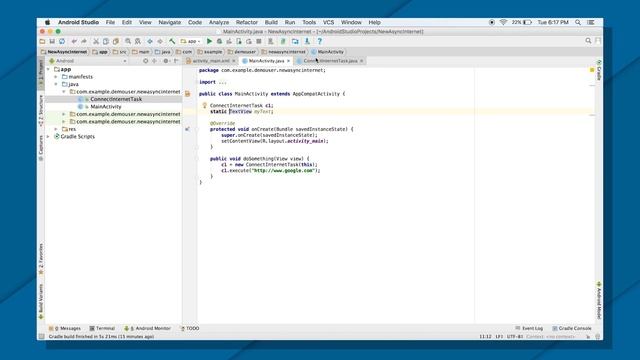Open the Terminal tool window
The image size is (640, 360).
[102, 328]
